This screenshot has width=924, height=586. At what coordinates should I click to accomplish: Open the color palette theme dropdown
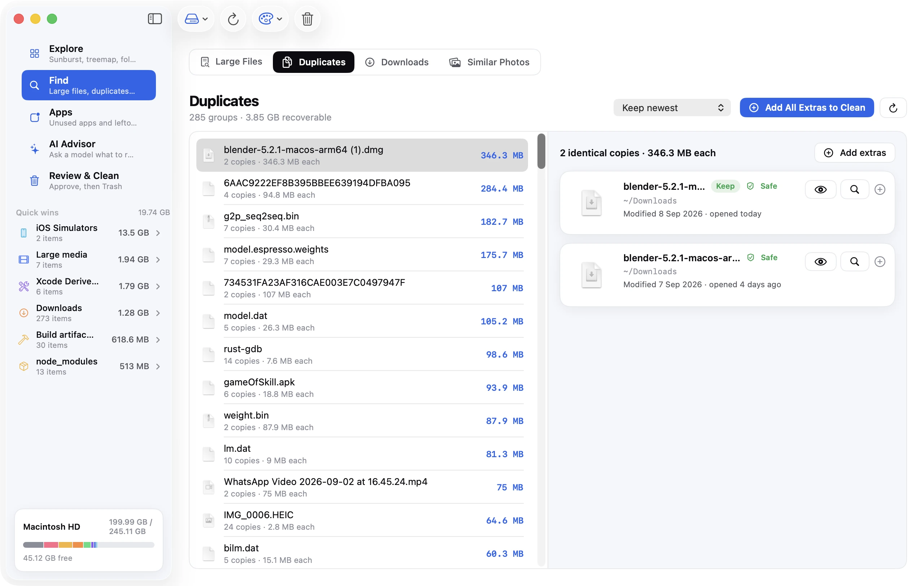pos(270,19)
